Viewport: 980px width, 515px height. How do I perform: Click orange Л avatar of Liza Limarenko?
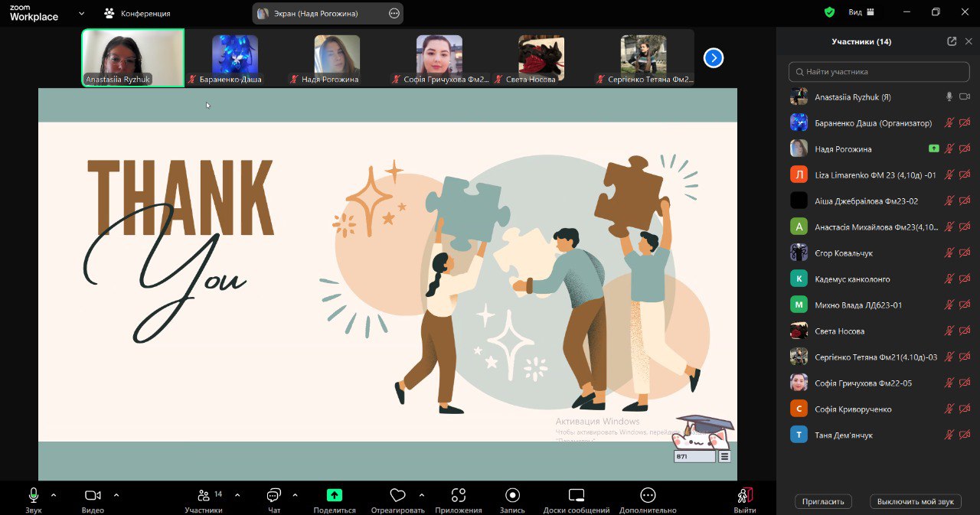click(x=799, y=174)
